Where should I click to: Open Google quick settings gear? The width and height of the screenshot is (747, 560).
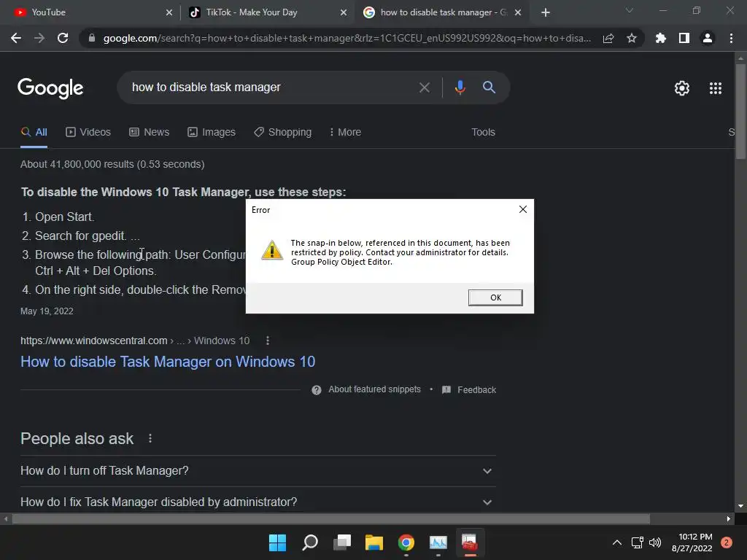pyautogui.click(x=682, y=88)
